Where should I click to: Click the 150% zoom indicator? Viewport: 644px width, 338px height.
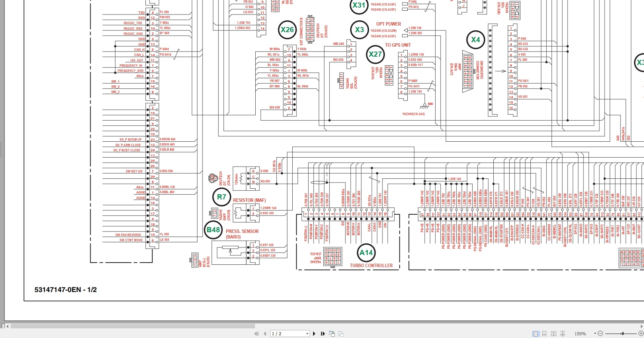[x=580, y=334]
